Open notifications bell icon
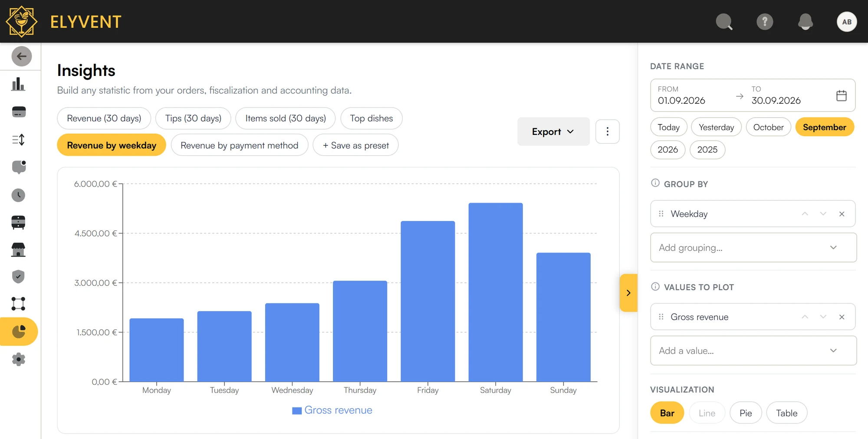 tap(806, 22)
